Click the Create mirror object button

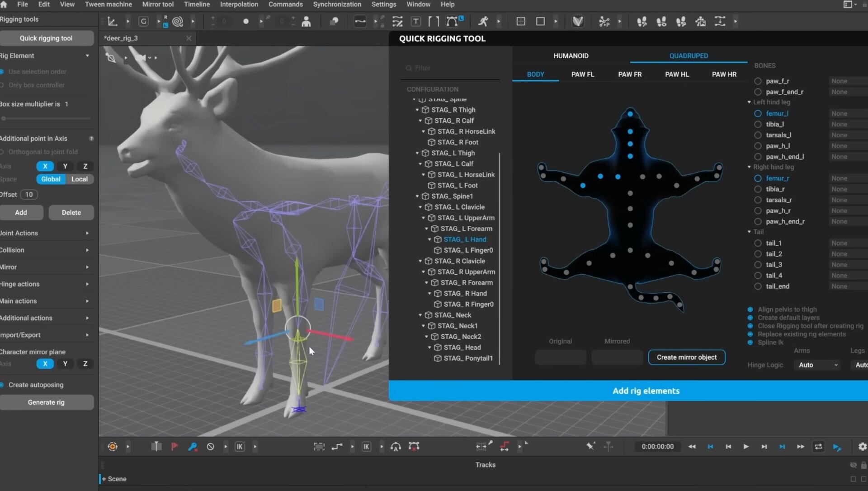point(686,357)
